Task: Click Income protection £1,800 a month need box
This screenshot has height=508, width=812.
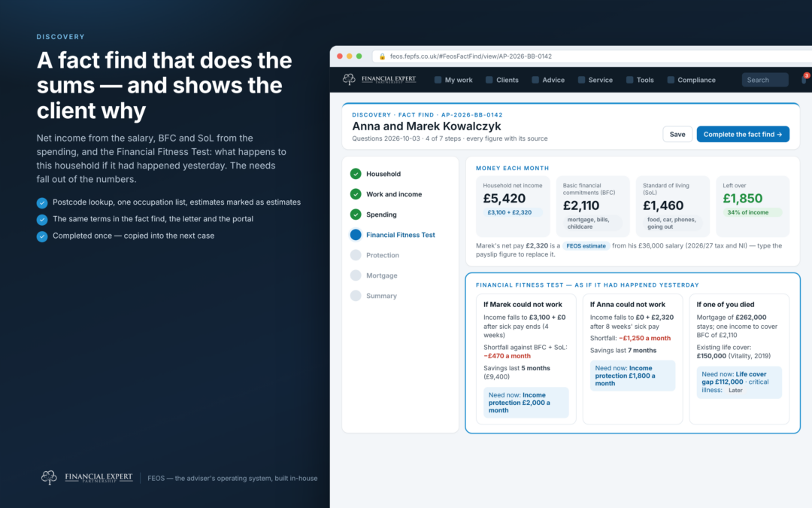Action: pyautogui.click(x=632, y=376)
